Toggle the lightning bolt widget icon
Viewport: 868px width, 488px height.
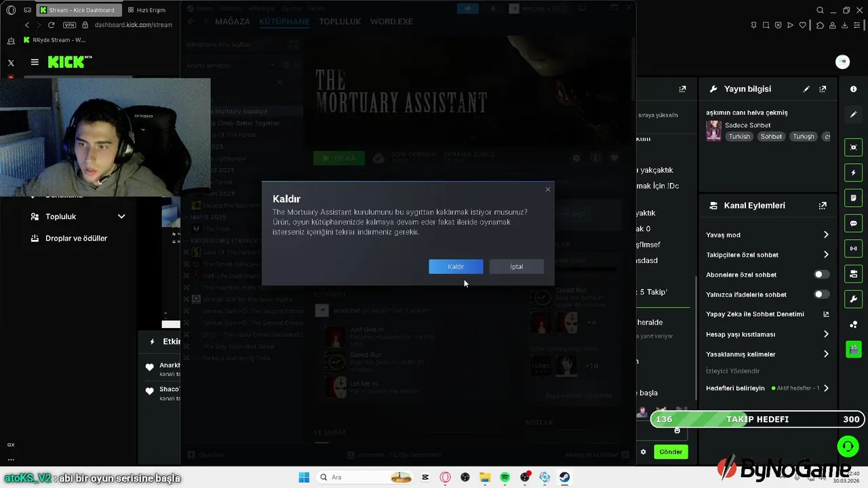[x=853, y=172]
